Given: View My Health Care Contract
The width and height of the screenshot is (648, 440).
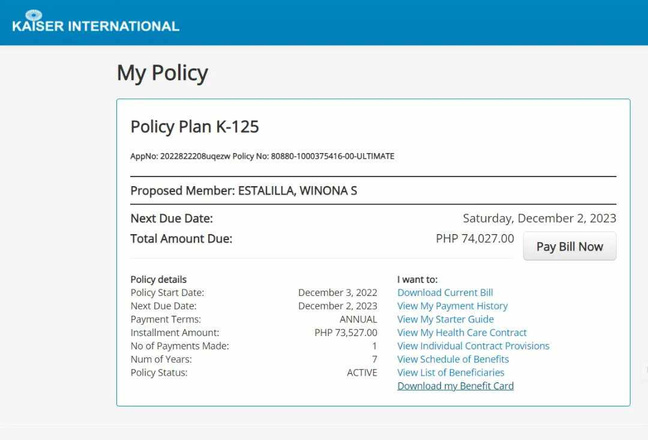Looking at the screenshot, I should [461, 333].
